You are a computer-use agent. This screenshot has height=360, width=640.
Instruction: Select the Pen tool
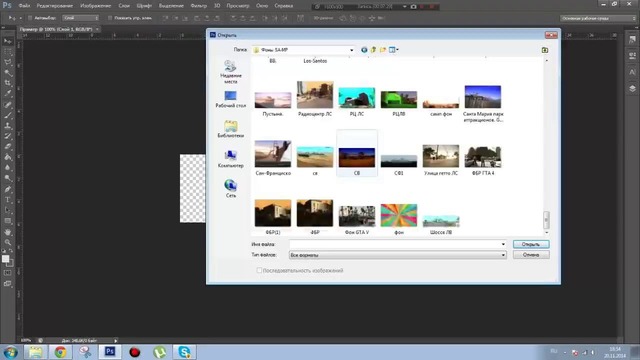pyautogui.click(x=8, y=189)
